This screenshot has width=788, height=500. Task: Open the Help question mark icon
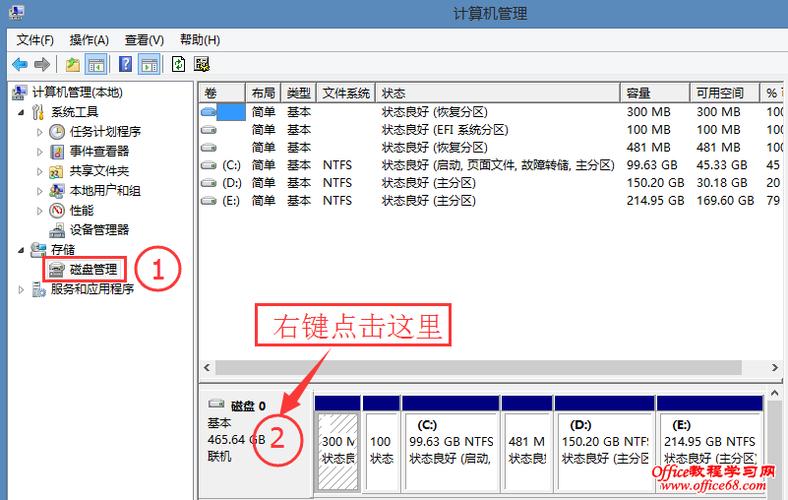(125, 64)
